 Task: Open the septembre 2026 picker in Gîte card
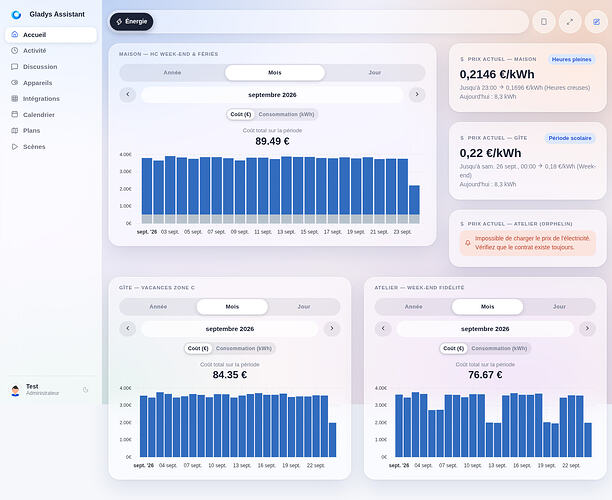point(230,329)
